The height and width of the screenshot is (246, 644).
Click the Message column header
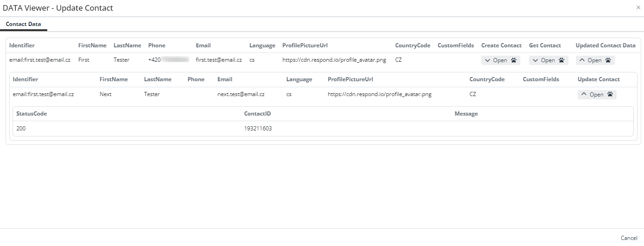[x=466, y=114]
